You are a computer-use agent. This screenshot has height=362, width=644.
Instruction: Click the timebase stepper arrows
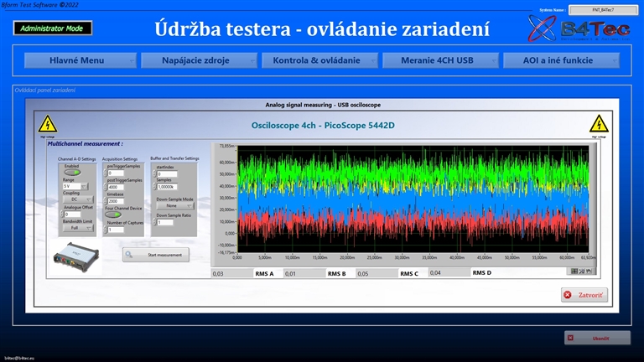pos(105,201)
